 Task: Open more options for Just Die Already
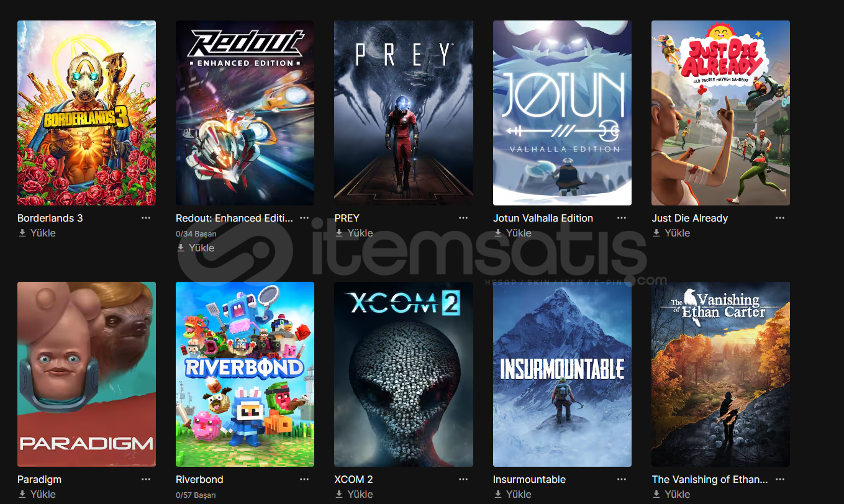click(x=780, y=218)
